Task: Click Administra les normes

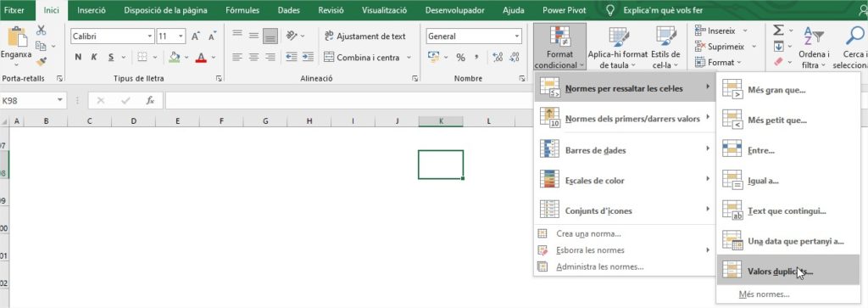Action: [625, 266]
